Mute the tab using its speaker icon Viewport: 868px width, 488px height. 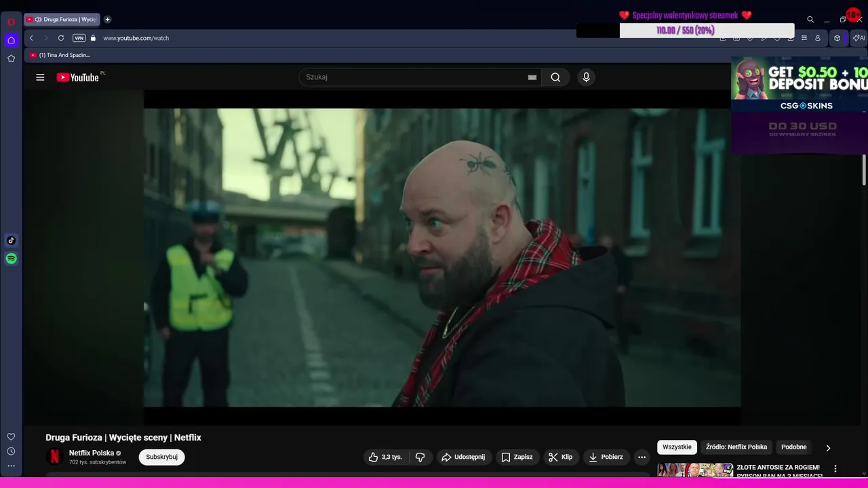(x=38, y=20)
